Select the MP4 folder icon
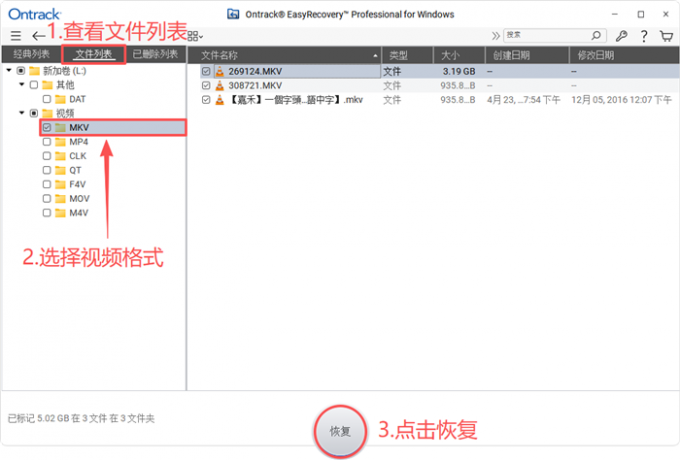The width and height of the screenshot is (680, 460). [60, 142]
